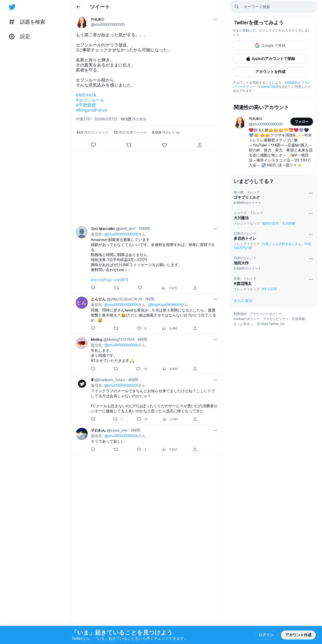The width and height of the screenshot is (322, 644).
Task: Click the キーワード検索 search field
Action: tap(273, 7)
